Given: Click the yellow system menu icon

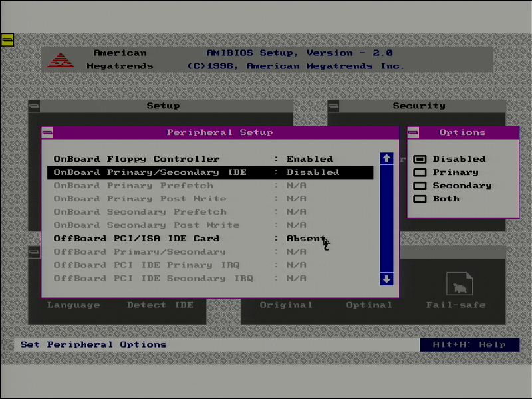Looking at the screenshot, I should coord(7,39).
